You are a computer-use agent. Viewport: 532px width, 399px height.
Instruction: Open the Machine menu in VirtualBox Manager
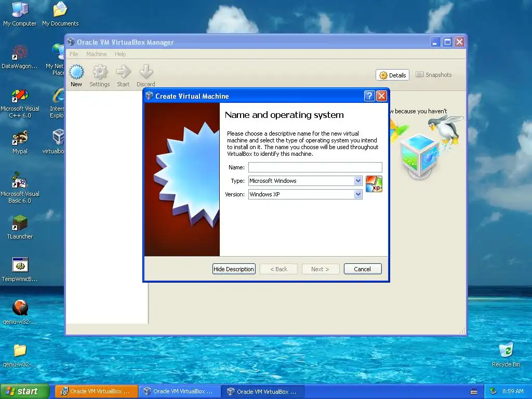[x=96, y=54]
